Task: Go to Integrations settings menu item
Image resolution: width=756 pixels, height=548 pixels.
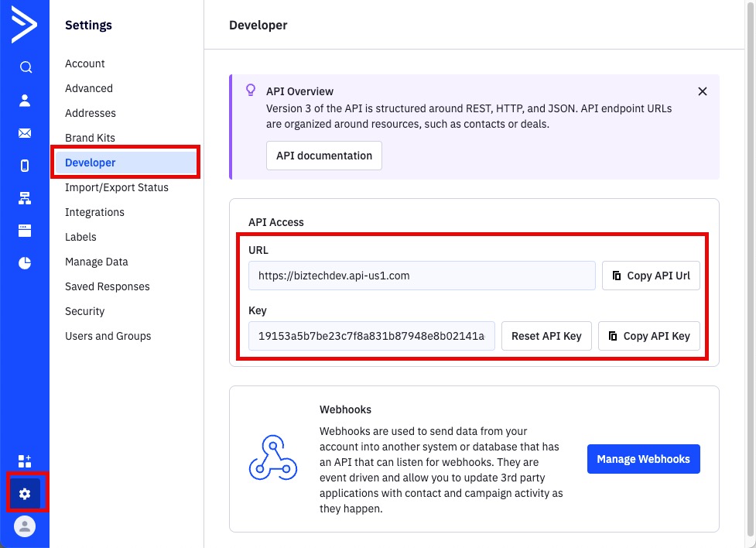Action: pyautogui.click(x=94, y=212)
